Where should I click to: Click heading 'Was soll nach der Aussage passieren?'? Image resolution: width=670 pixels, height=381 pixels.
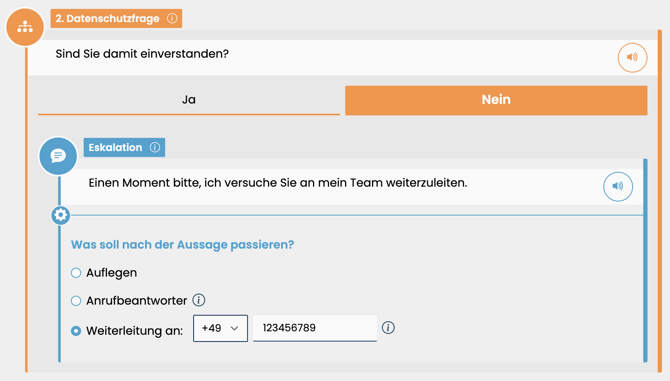182,245
